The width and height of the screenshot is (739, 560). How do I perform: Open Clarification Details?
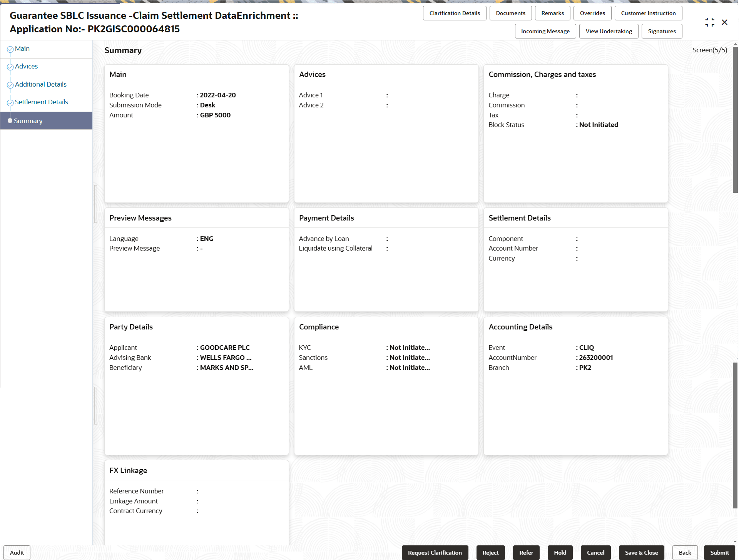[x=454, y=13]
